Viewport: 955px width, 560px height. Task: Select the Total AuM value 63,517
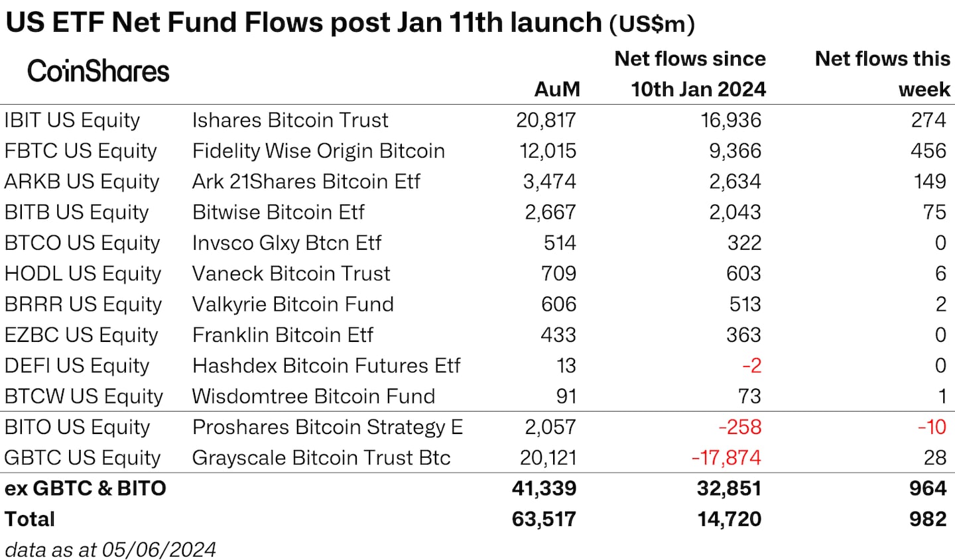(x=544, y=519)
